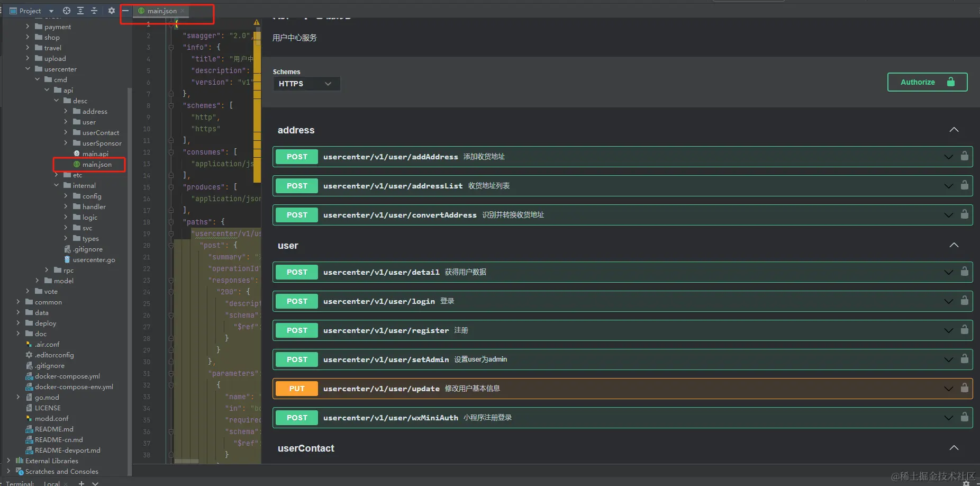Collapse the userContact section chevron
The width and height of the screenshot is (980, 486).
954,448
